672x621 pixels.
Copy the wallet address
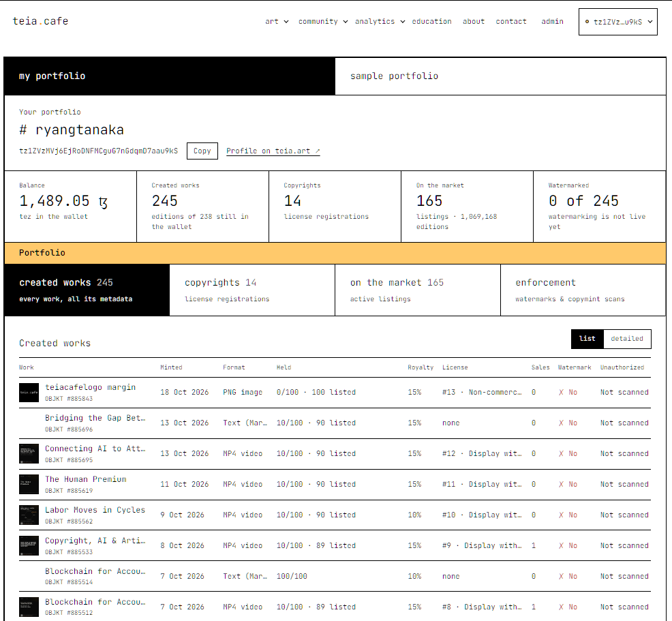click(202, 151)
